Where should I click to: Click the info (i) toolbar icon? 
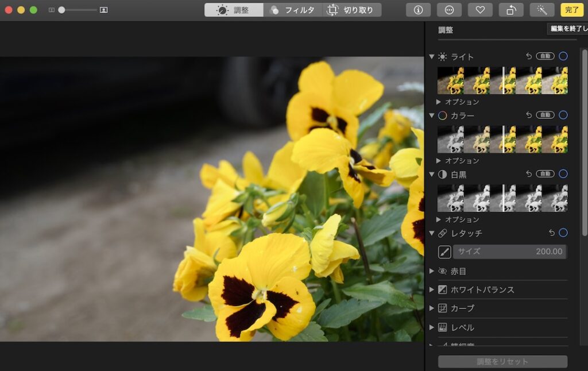coord(418,10)
